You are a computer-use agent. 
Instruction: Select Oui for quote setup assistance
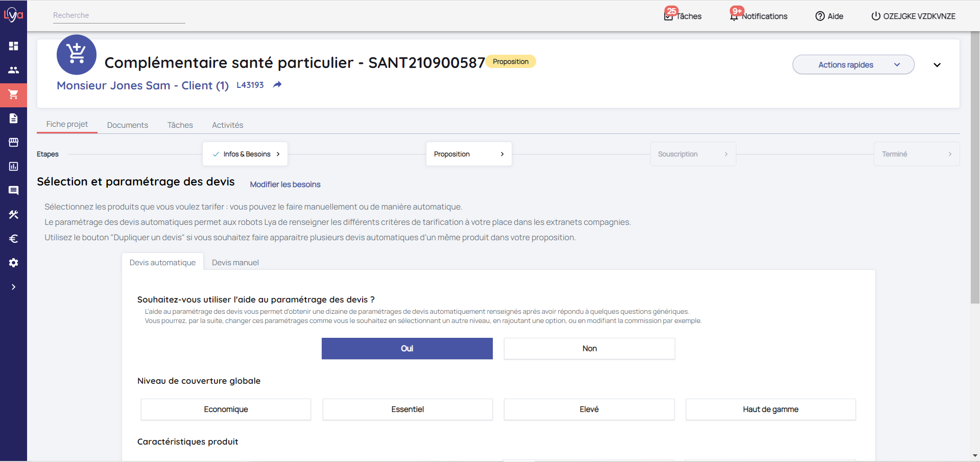click(407, 349)
